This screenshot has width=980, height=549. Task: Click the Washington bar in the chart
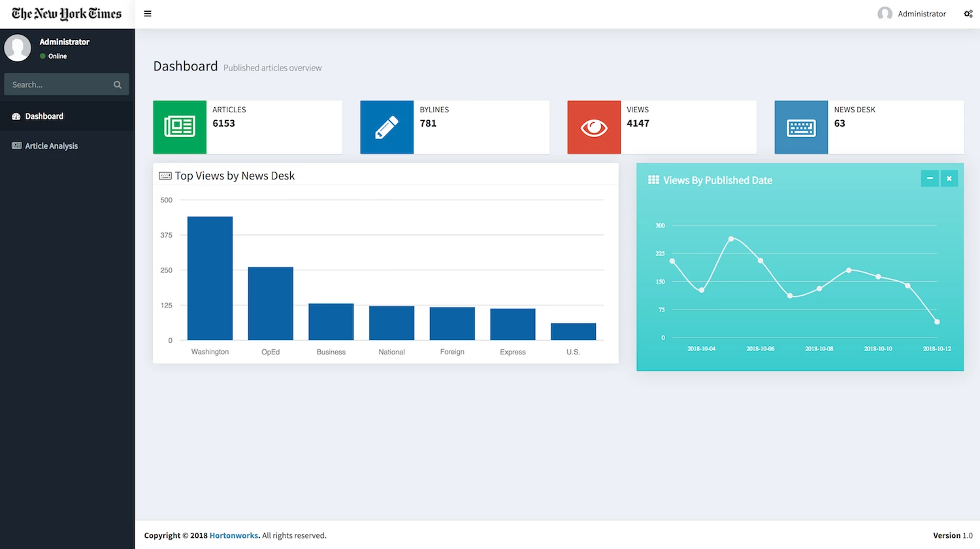(x=210, y=278)
